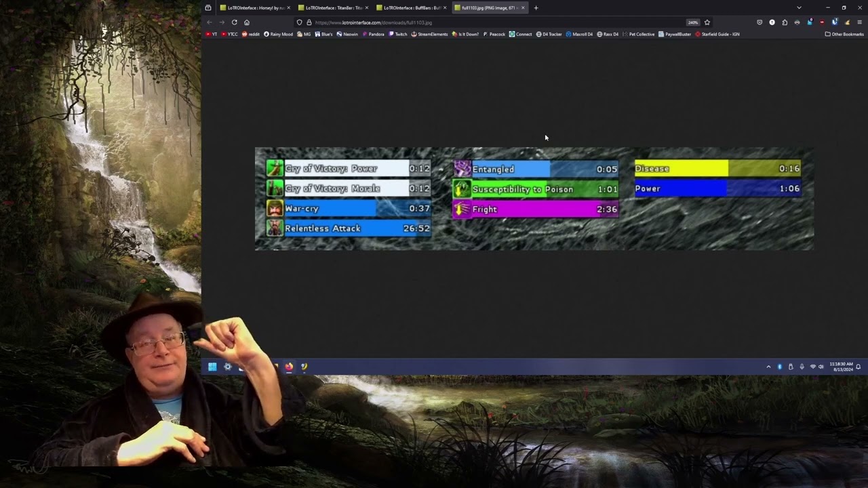Open the Pandora bookmark

coord(373,34)
